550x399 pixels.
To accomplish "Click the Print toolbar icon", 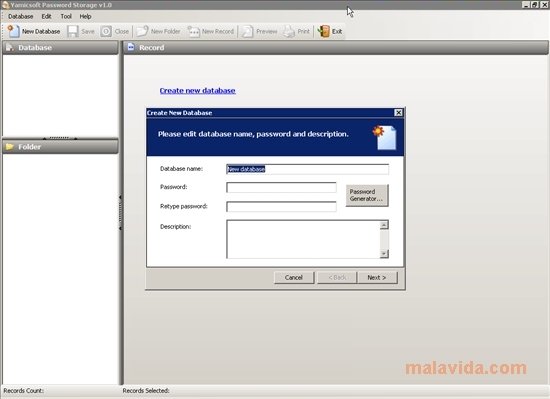I will 289,31.
